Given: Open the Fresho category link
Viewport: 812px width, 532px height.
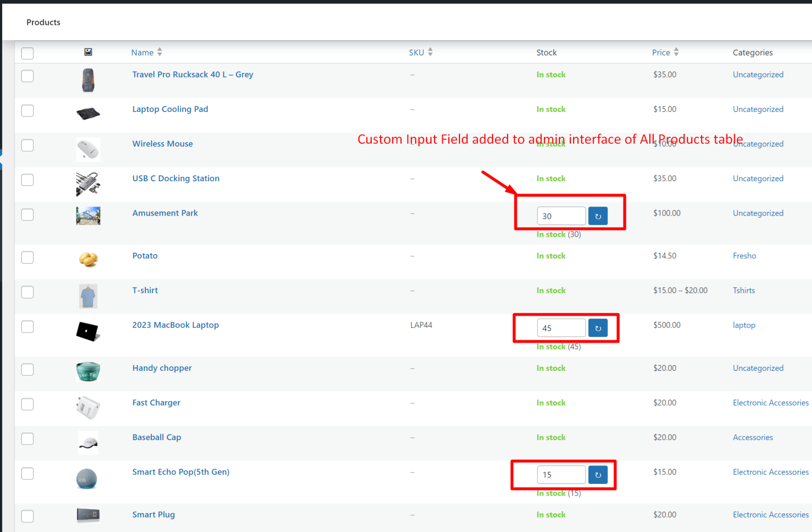Looking at the screenshot, I should (x=744, y=256).
